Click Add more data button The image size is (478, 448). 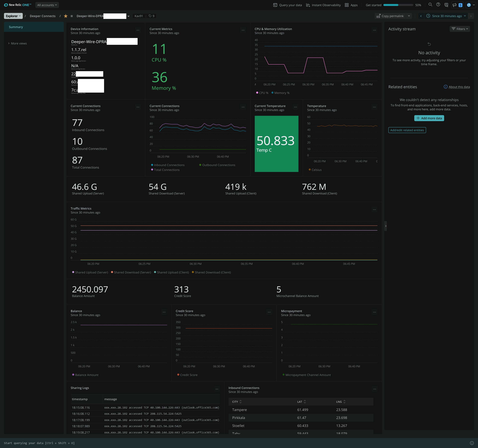pos(429,118)
